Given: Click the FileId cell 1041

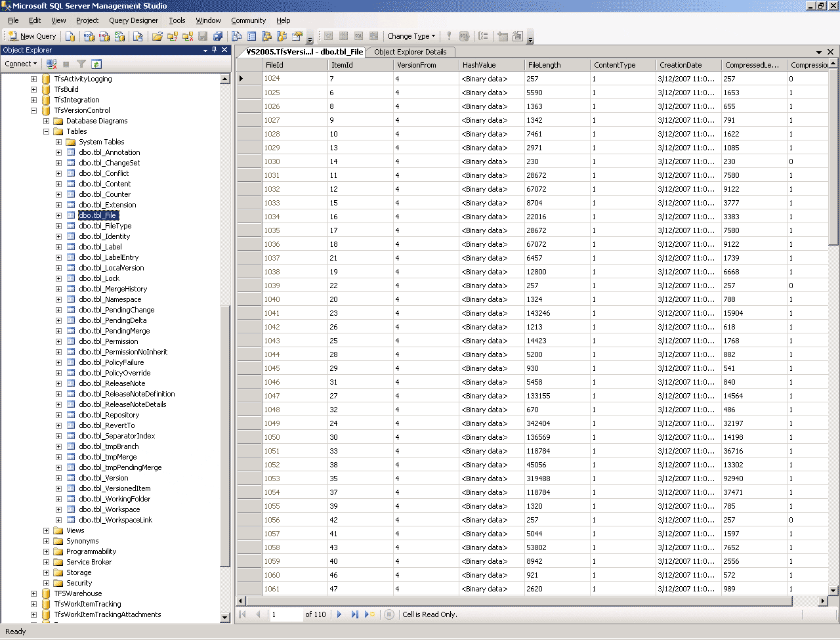Looking at the screenshot, I should pos(295,313).
